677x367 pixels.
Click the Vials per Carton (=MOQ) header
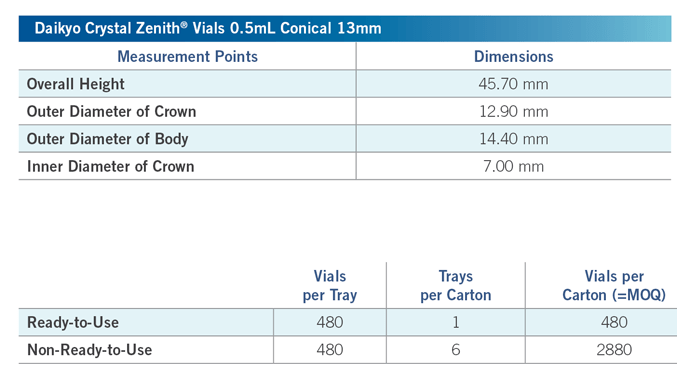[x=614, y=285]
